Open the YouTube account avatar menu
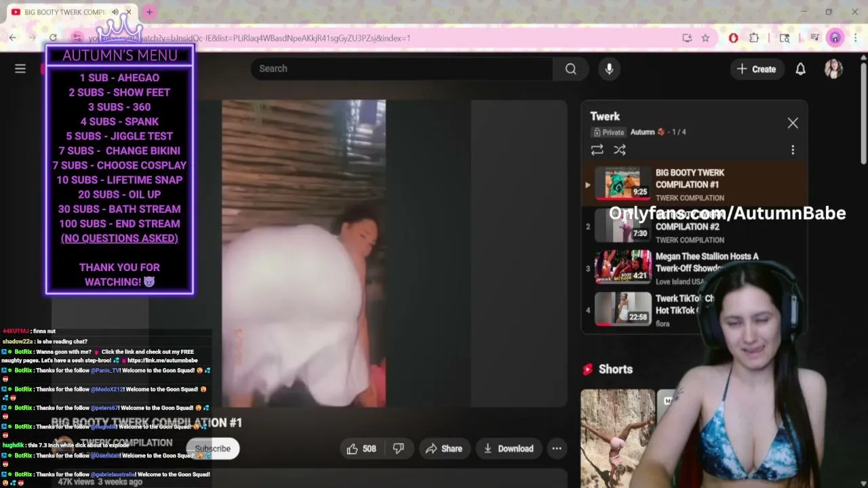868x488 pixels. (x=833, y=68)
